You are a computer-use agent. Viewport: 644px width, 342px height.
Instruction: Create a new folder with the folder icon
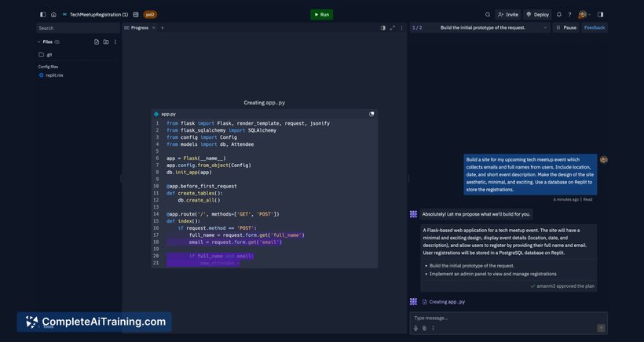[x=106, y=42]
